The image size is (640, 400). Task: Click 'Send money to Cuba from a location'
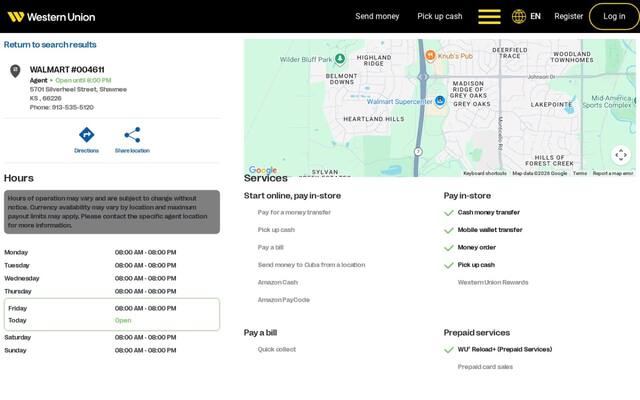click(x=311, y=265)
